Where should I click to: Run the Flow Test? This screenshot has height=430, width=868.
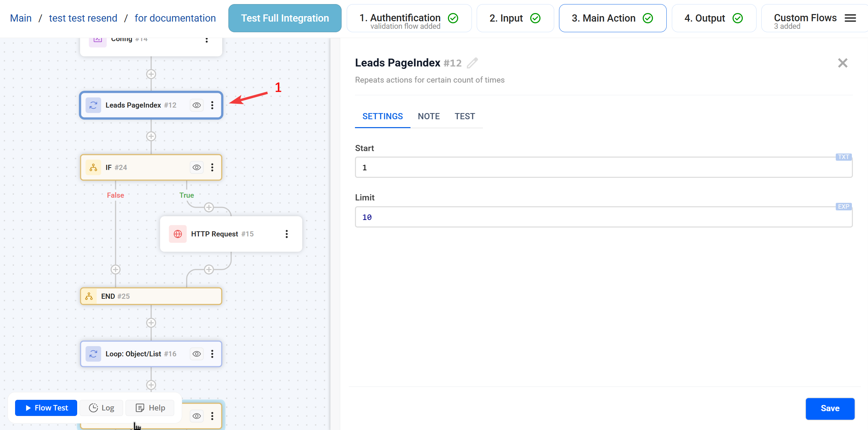(x=46, y=408)
